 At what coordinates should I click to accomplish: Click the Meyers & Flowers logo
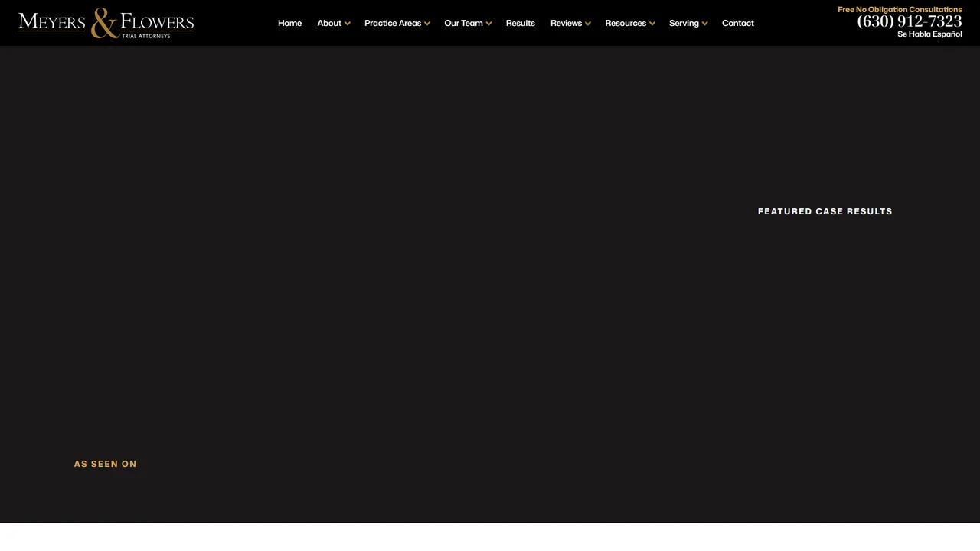point(106,23)
